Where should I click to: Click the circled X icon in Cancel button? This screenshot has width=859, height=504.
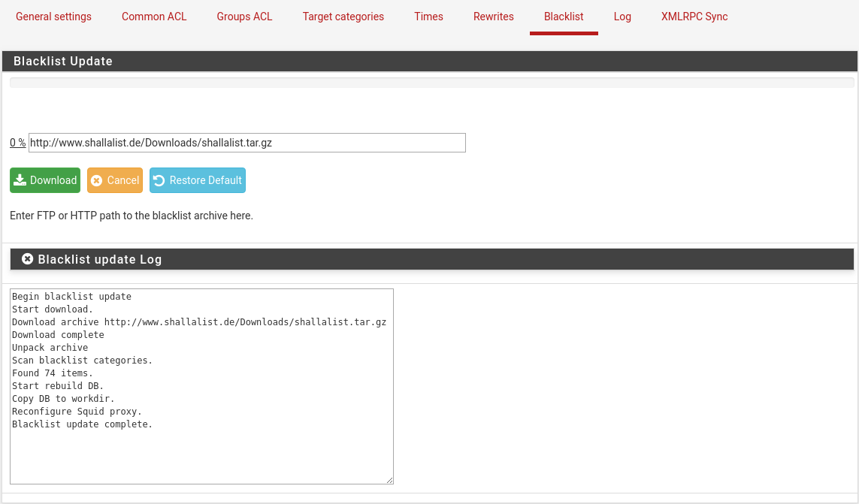pos(96,181)
